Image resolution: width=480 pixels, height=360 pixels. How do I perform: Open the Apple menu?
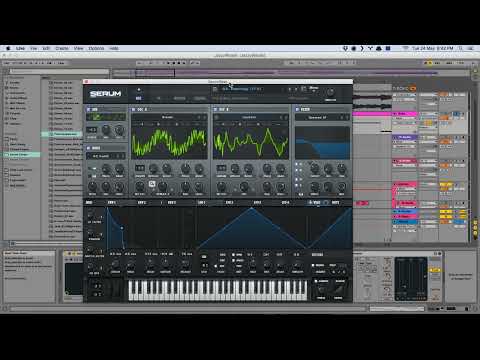pos(8,48)
